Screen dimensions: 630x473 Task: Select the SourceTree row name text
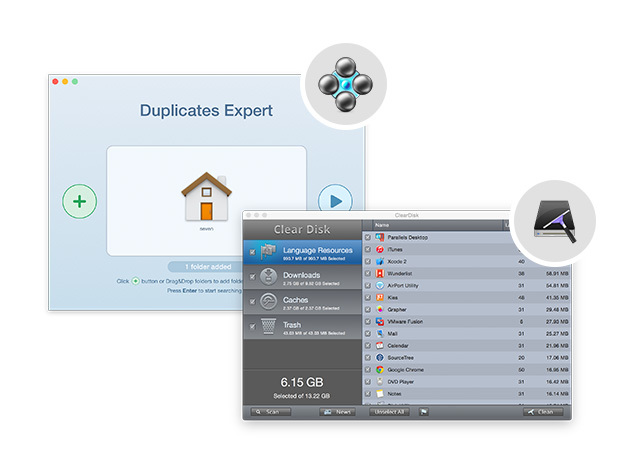click(400, 358)
